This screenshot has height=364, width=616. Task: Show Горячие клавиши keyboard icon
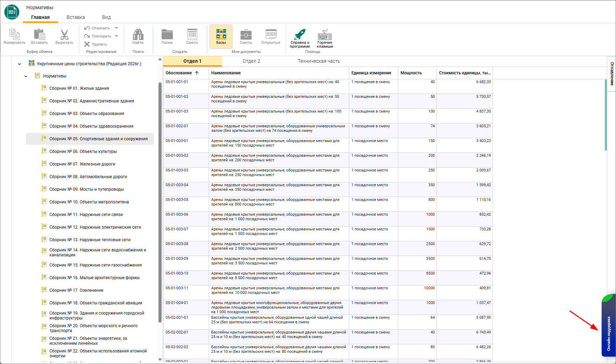[x=325, y=38]
